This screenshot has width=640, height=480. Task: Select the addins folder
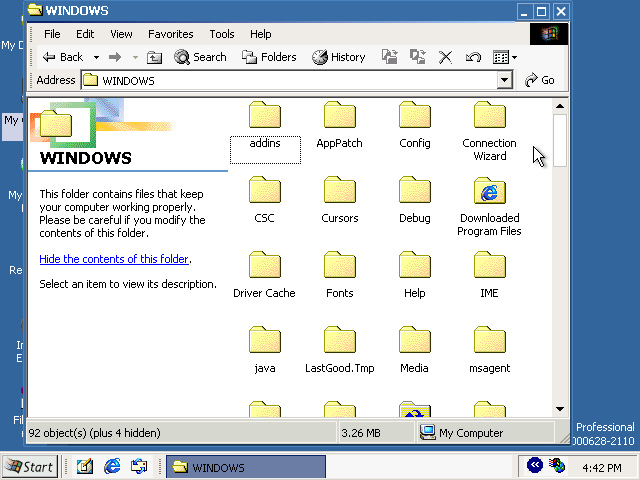(265, 127)
